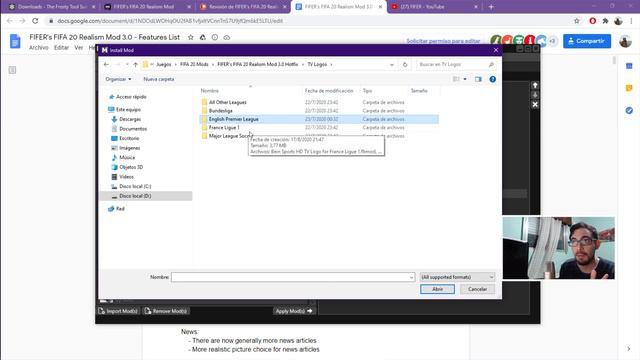640x360 pixels.
Task: Move mod down with the Mod Manager arrow
Action: 535,95
